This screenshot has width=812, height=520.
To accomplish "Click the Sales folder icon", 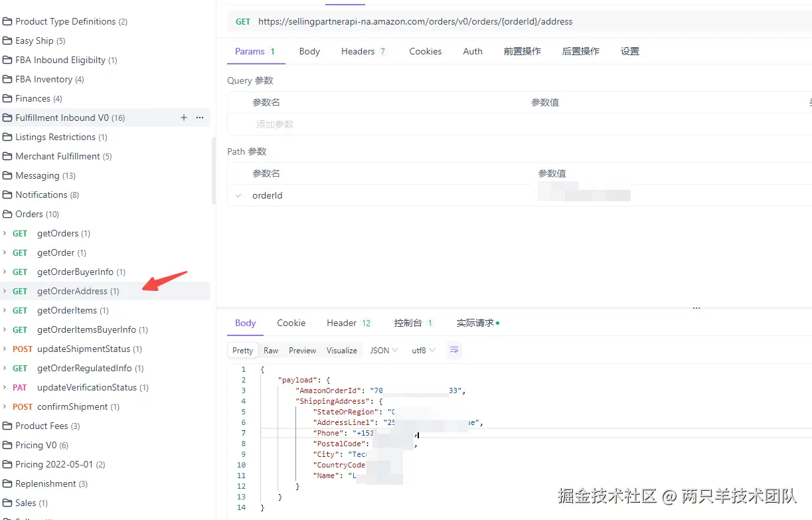I will coord(7,503).
